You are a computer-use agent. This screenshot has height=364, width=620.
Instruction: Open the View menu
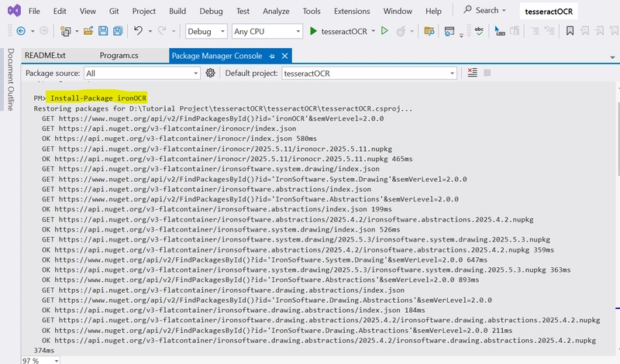88,11
